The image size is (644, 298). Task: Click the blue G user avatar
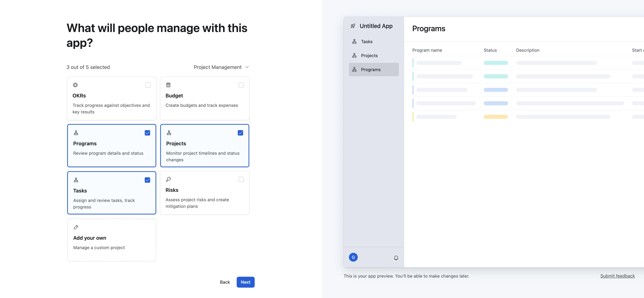pyautogui.click(x=353, y=257)
